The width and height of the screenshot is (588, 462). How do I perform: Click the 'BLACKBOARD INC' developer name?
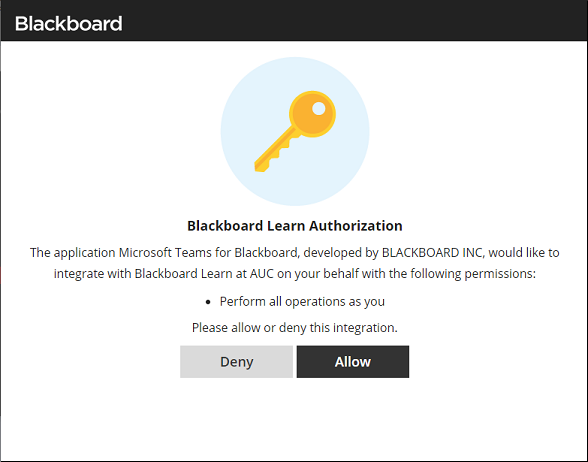pyautogui.click(x=433, y=253)
